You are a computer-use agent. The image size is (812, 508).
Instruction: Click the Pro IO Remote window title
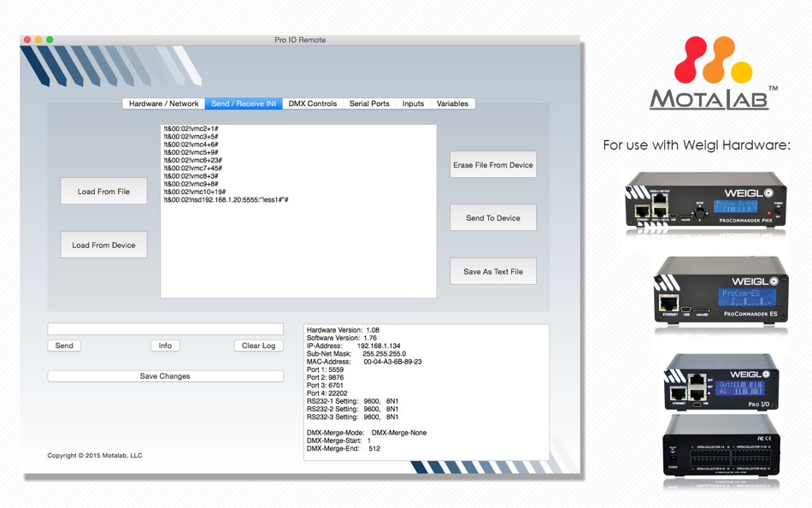[300, 40]
